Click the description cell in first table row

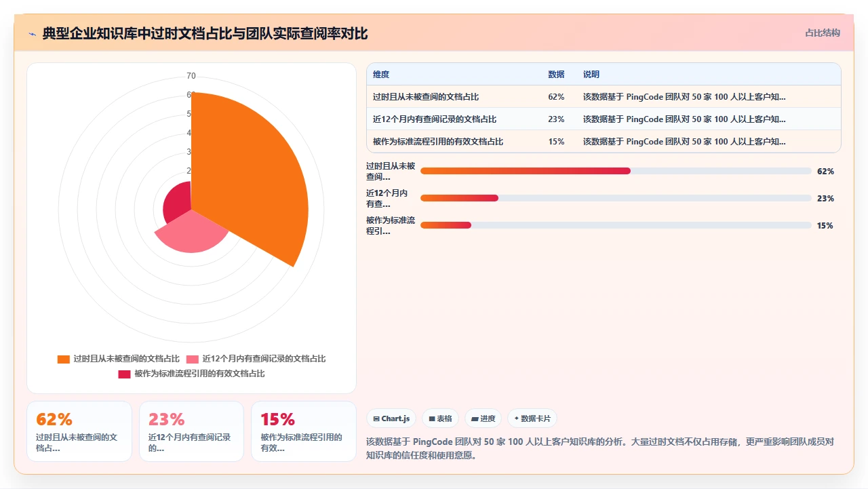click(x=684, y=97)
